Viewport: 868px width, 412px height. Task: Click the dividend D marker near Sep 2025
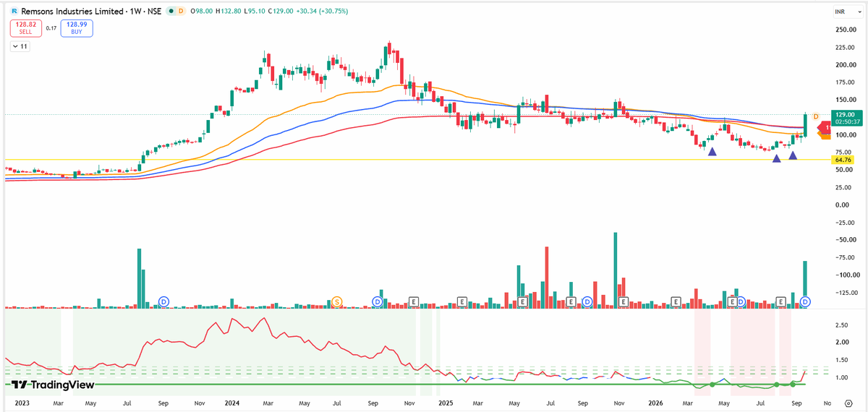coord(587,301)
